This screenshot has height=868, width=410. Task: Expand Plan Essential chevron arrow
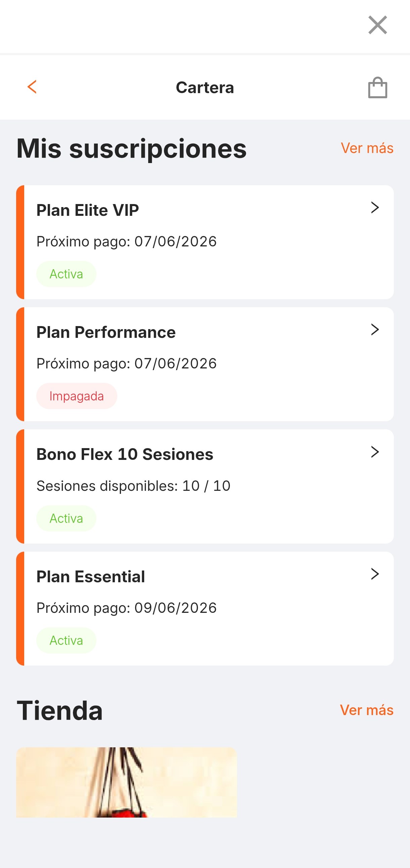point(375,574)
